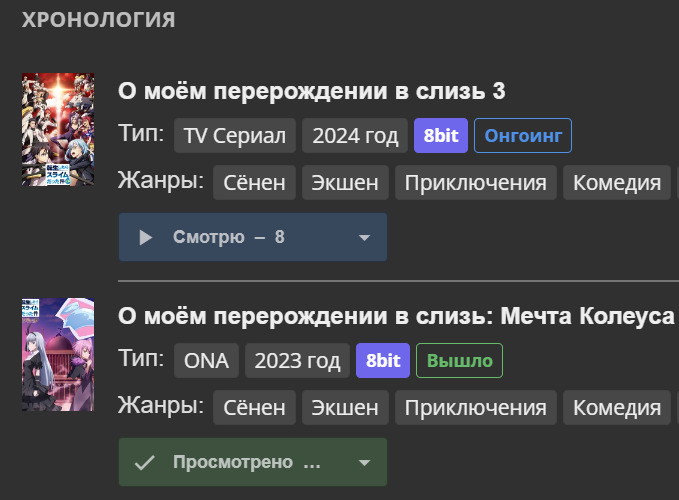Select Приключения genre tag for season 3
This screenshot has height=500, width=679.
[x=476, y=183]
